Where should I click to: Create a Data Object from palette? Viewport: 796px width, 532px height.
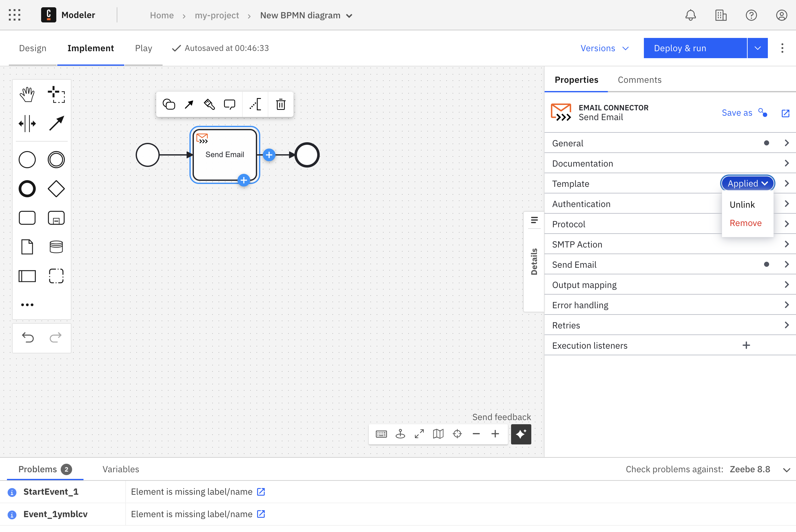pos(27,247)
